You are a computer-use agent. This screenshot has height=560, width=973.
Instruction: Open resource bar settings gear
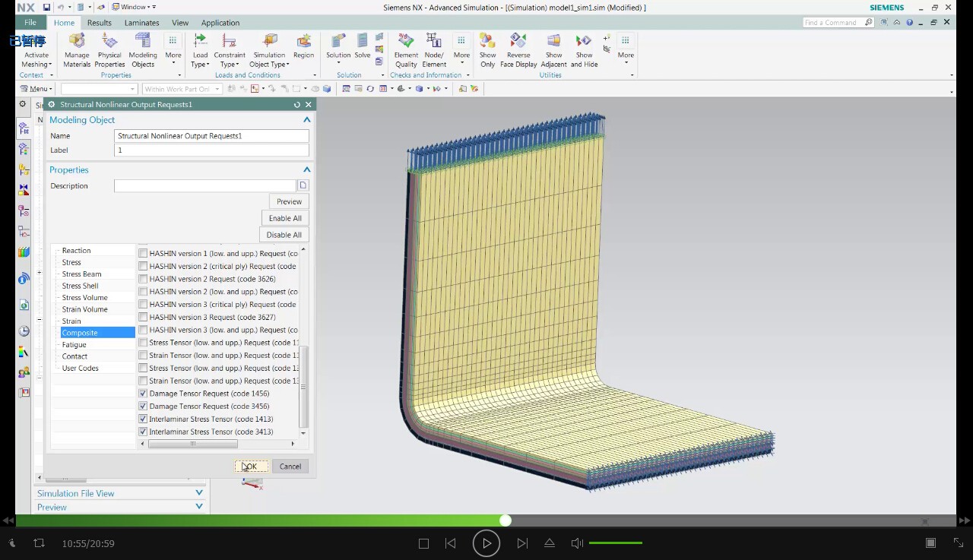pos(23,104)
